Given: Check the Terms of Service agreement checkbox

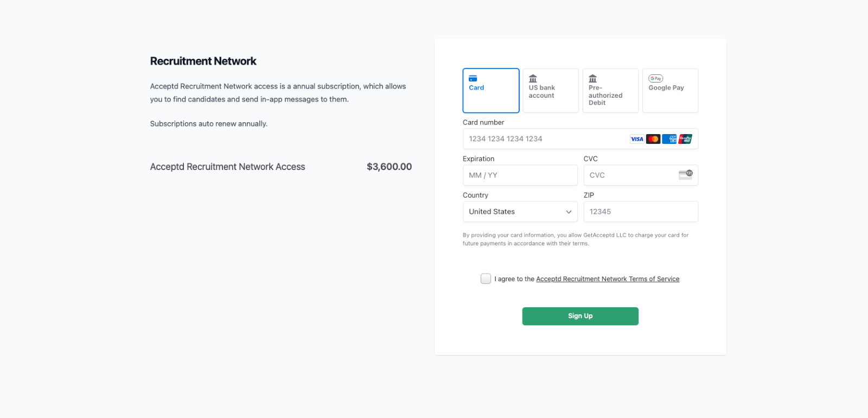Looking at the screenshot, I should pyautogui.click(x=486, y=278).
